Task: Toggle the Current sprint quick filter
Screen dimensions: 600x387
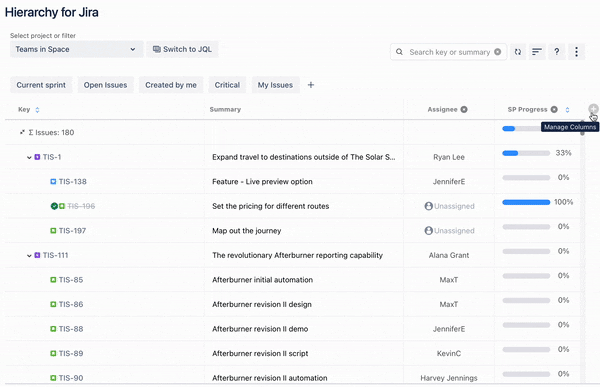Action: click(41, 85)
